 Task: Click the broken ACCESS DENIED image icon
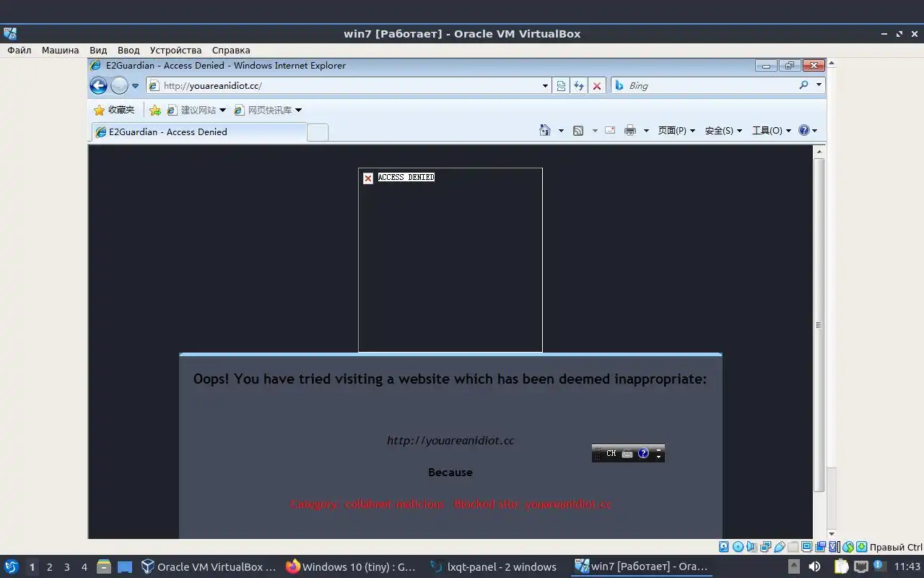368,178
